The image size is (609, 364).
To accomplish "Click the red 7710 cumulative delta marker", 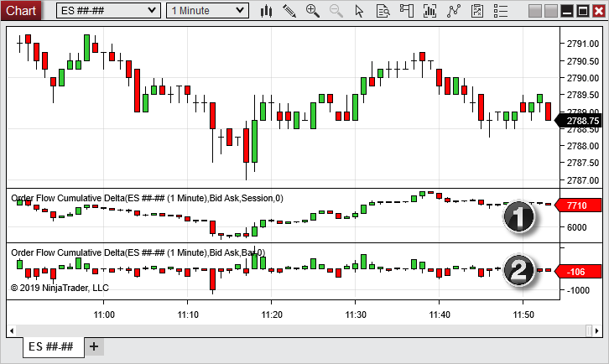I will [x=580, y=205].
